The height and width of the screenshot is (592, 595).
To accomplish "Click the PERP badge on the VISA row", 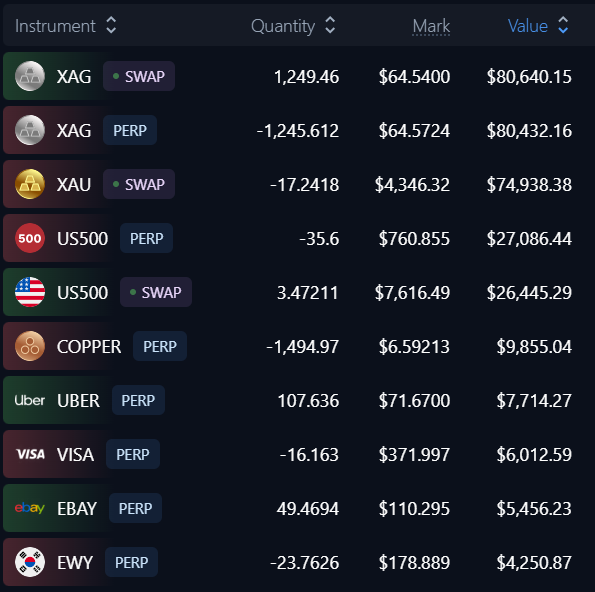I will point(133,454).
